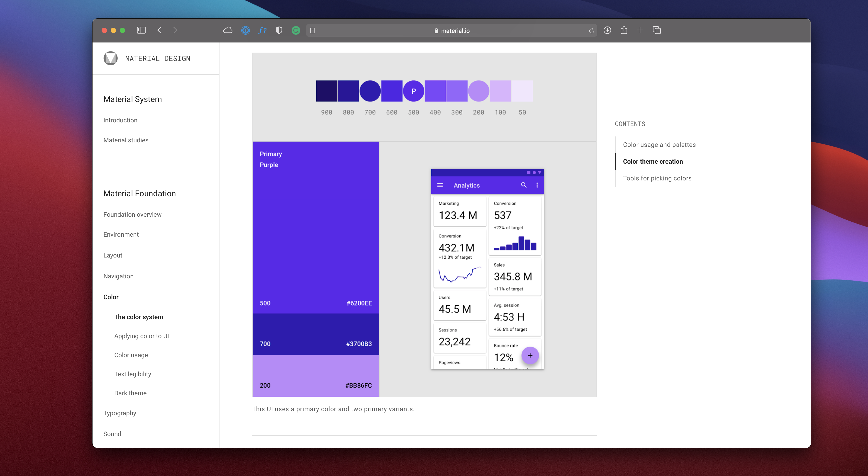This screenshot has height=476, width=868.
Task: Open the Dark theme page link
Action: [130, 393]
